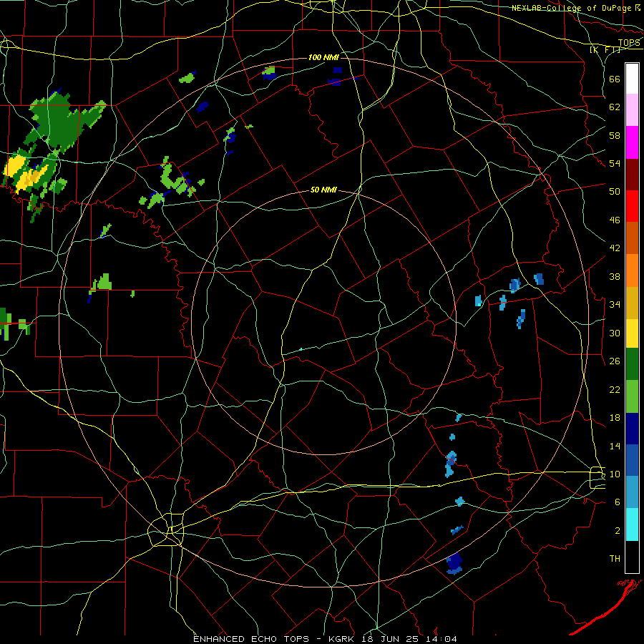
Task: Click the legend value "38"
Action: coord(615,276)
